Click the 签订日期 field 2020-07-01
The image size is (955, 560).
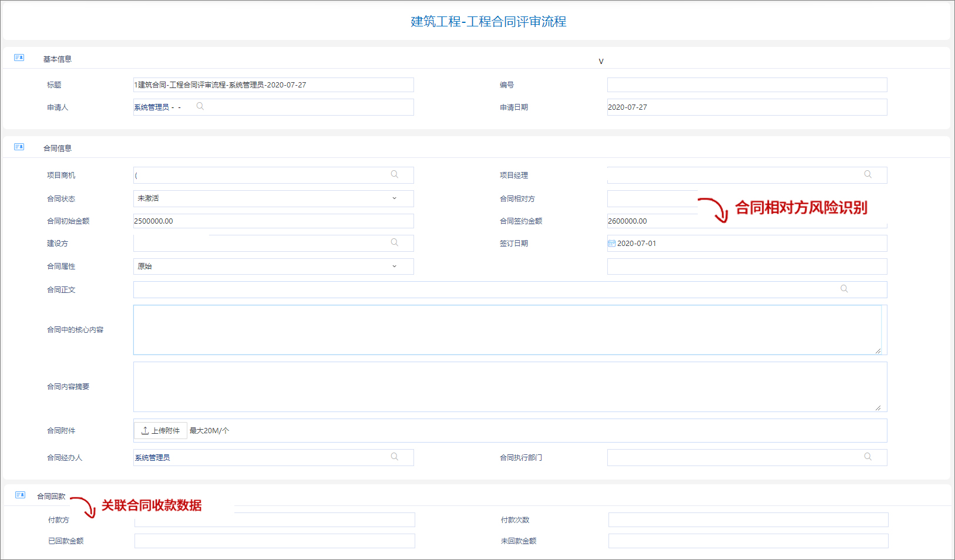pos(747,243)
